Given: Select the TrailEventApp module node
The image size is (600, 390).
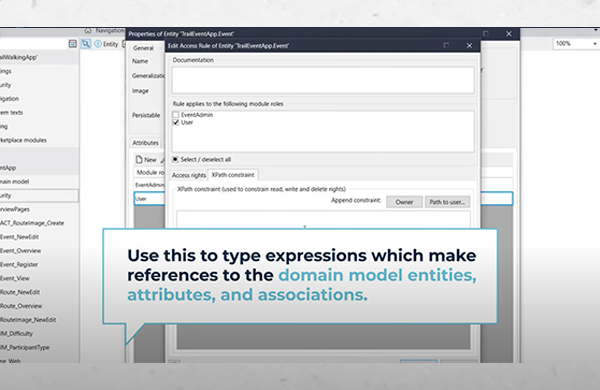Looking at the screenshot, I should click(x=8, y=168).
